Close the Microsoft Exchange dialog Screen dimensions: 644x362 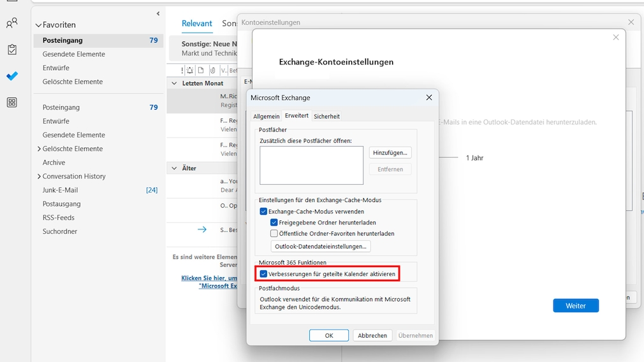point(428,98)
